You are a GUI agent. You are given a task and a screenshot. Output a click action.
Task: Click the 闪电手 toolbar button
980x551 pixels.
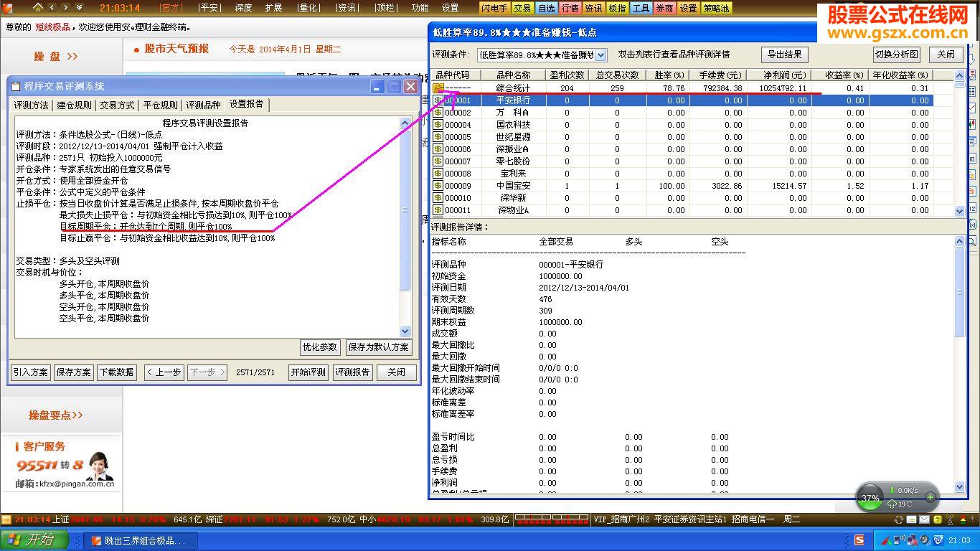click(x=495, y=8)
